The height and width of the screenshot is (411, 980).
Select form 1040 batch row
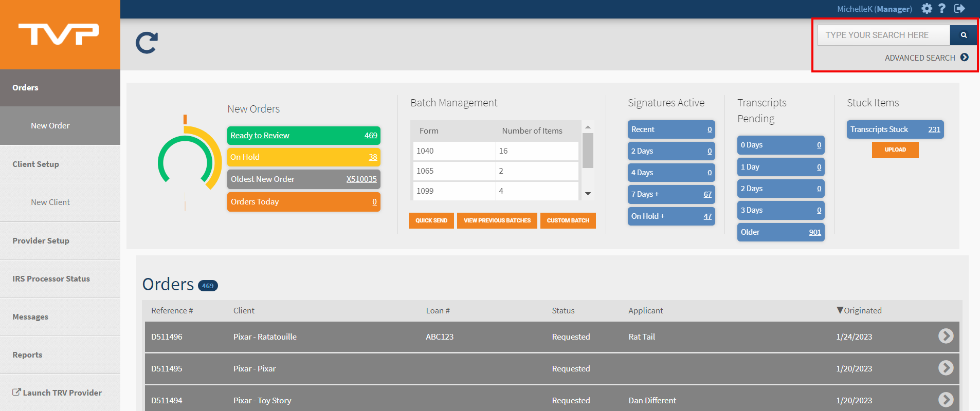pos(496,151)
